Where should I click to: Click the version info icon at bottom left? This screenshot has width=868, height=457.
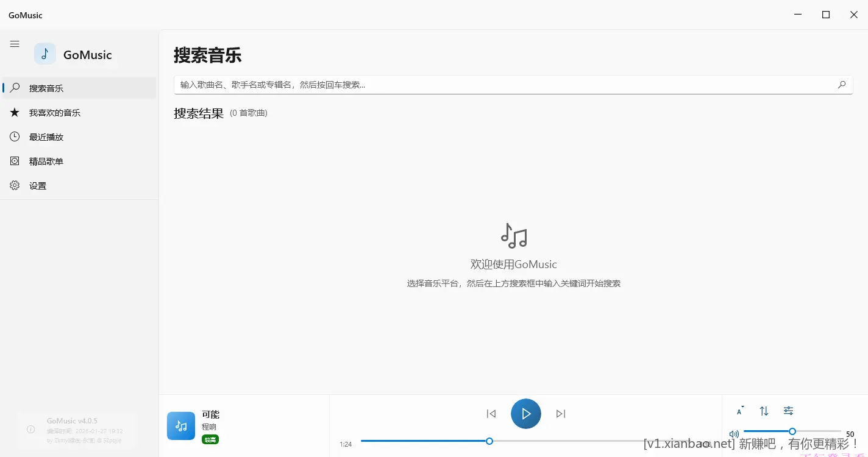tap(31, 430)
